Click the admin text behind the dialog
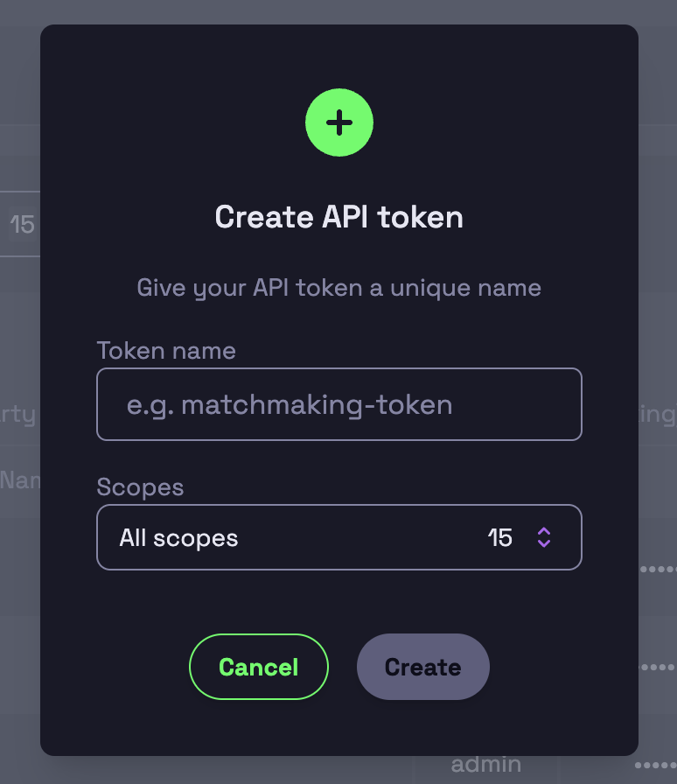677x784 pixels. tap(486, 765)
